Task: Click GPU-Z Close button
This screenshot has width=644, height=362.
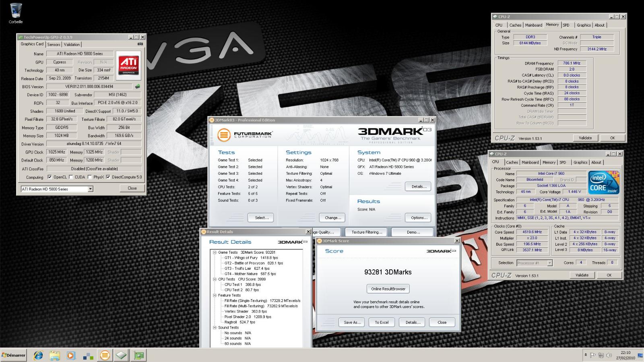Action: (132, 188)
